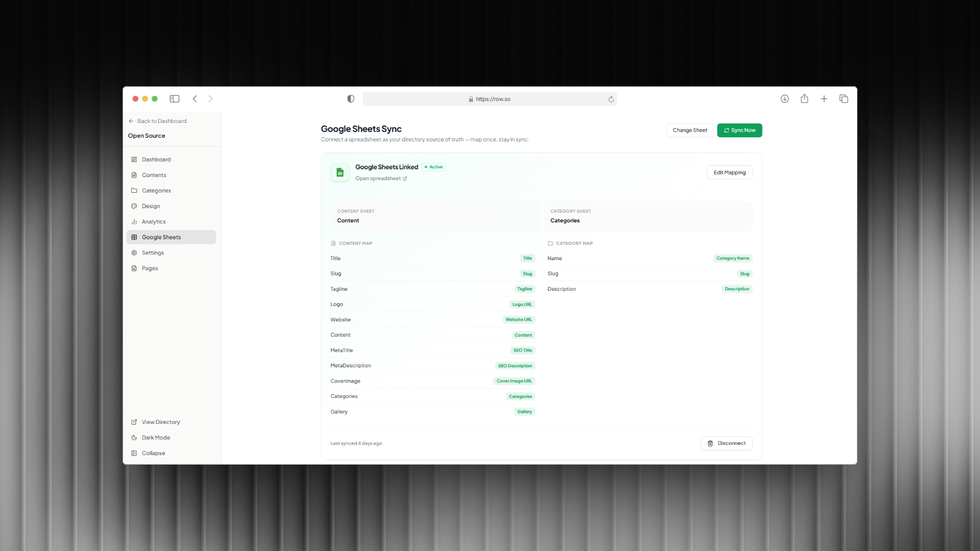Go to the Pages section
The width and height of the screenshot is (980, 551).
click(171, 268)
